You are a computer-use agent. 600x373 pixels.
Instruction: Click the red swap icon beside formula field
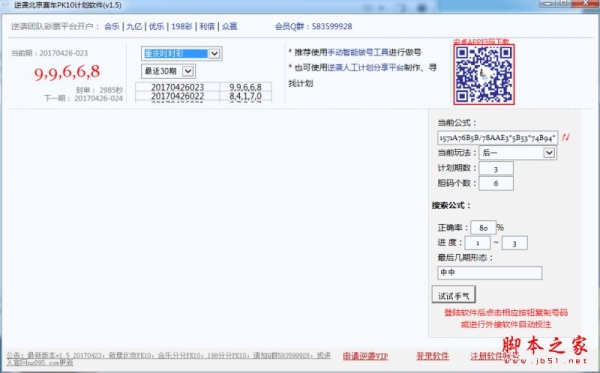(x=566, y=137)
